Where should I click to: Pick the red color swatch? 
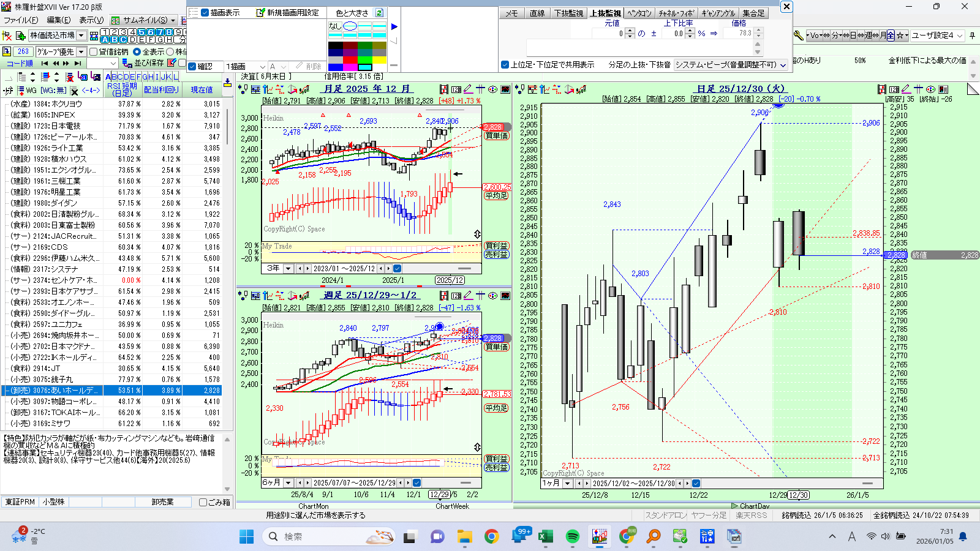click(350, 60)
